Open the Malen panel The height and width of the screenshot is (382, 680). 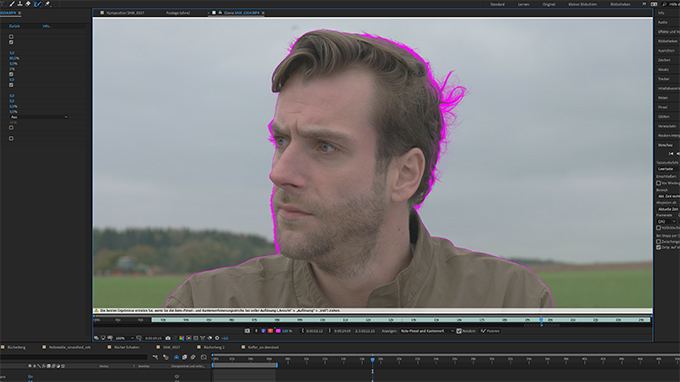(663, 98)
